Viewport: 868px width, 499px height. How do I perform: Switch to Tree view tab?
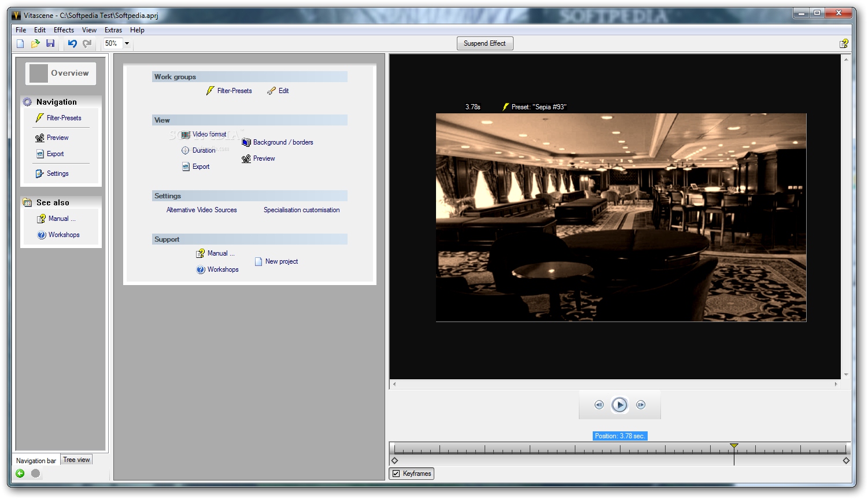click(76, 460)
